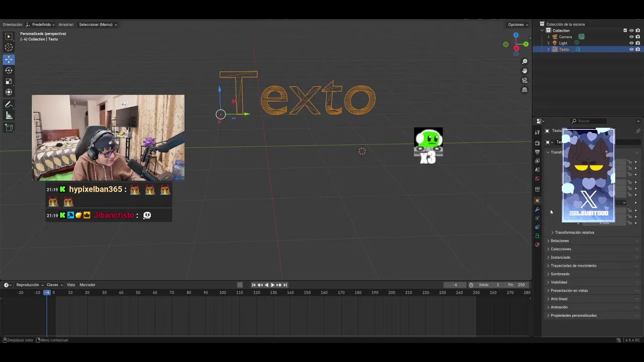Hide the Light object in viewport
The image size is (644, 362).
[631, 43]
